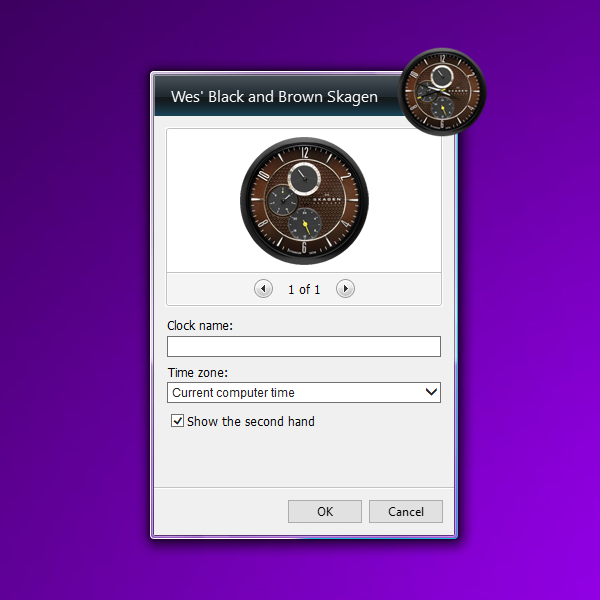This screenshot has width=600, height=600.
Task: Click the 'Clock name:' label
Action: click(x=200, y=326)
